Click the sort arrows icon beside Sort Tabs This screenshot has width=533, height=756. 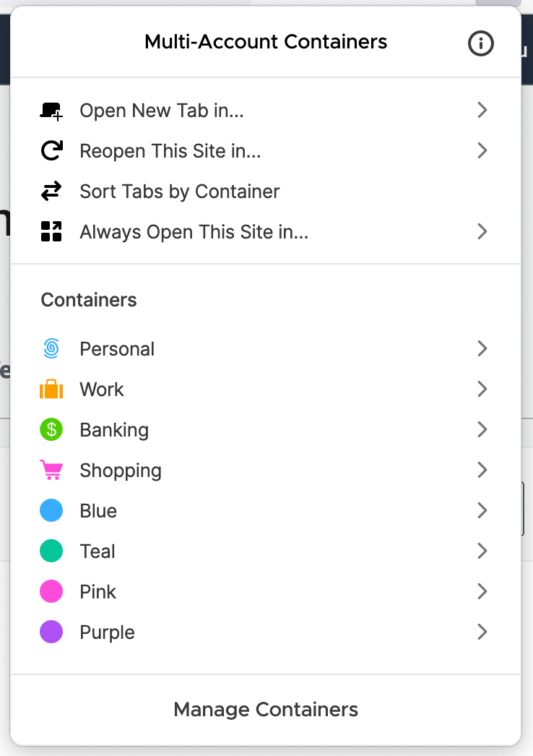[x=51, y=191]
